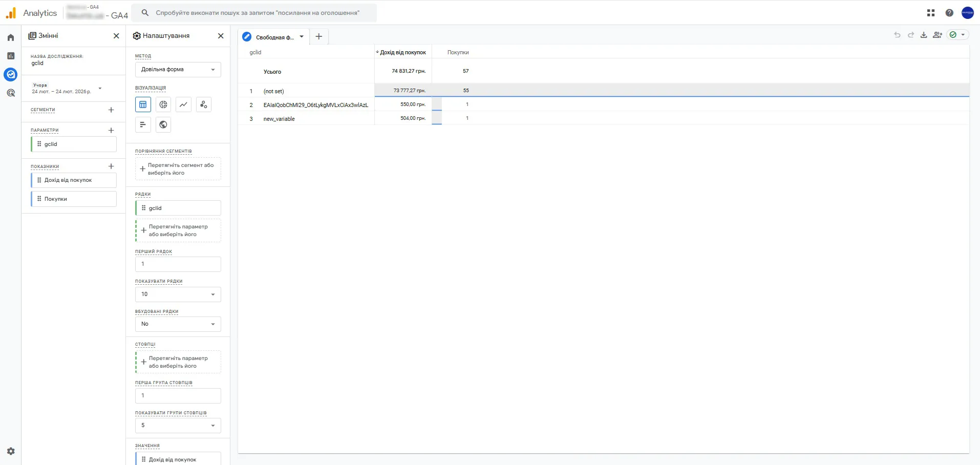The width and height of the screenshot is (980, 465).
Task: Add a new metric to Показники
Action: [111, 166]
